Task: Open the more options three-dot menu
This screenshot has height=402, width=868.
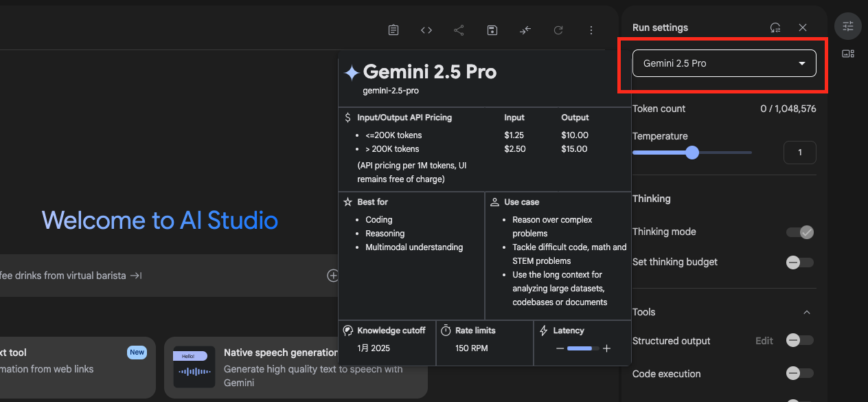Action: [x=591, y=30]
